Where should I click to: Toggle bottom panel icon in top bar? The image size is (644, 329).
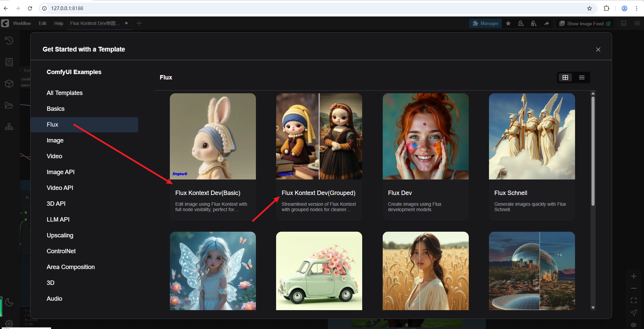624,23
